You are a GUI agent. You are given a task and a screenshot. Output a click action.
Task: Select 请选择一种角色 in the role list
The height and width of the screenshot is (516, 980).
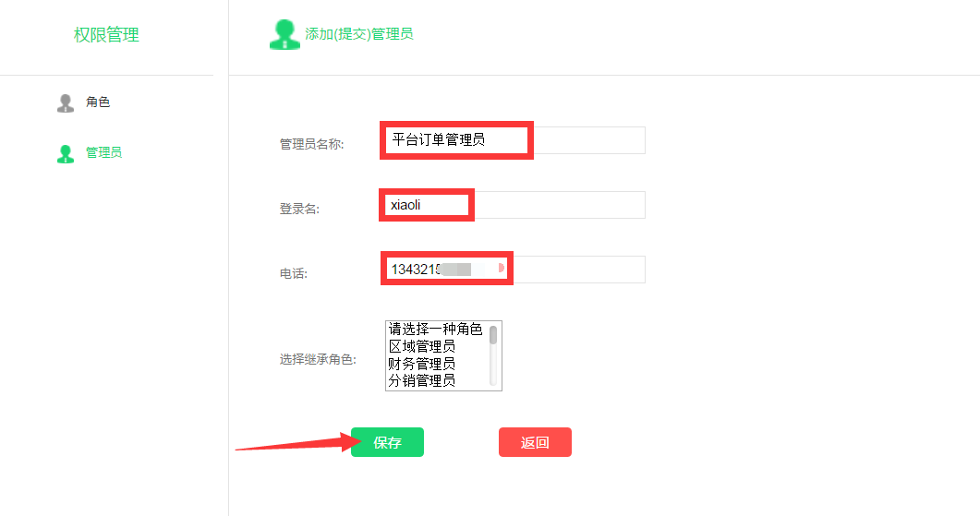tap(436, 330)
